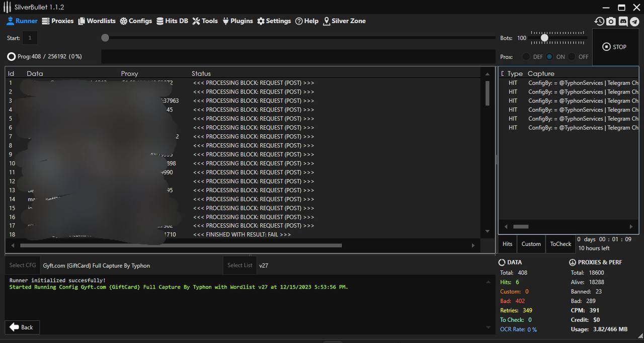Sort by the Data column header
644x343 pixels.
pos(35,73)
